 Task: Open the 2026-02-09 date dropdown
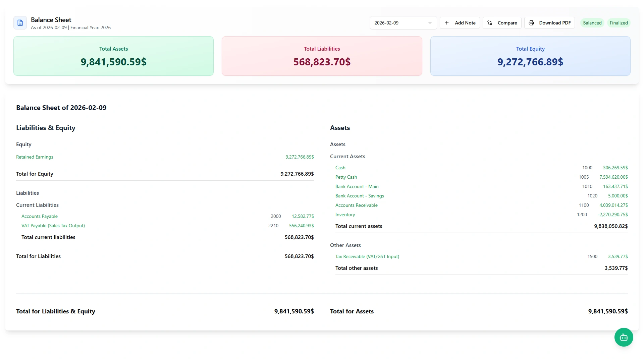pos(403,23)
